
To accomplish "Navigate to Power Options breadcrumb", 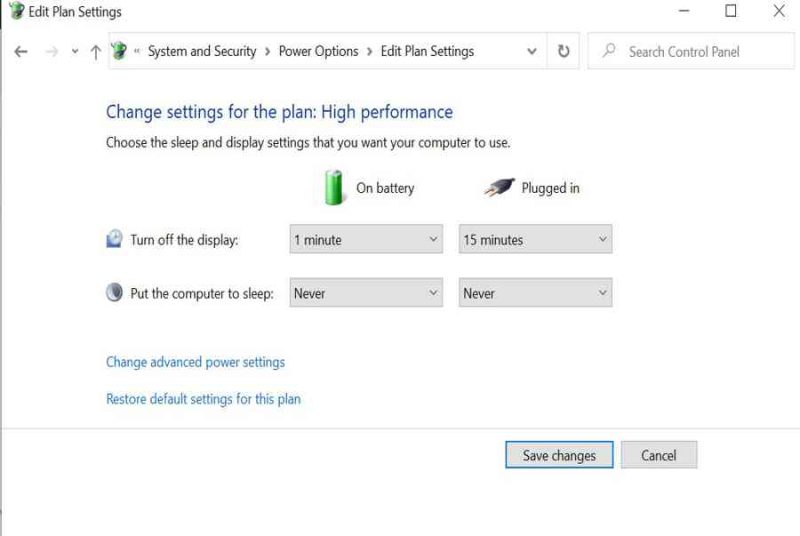I will (318, 52).
